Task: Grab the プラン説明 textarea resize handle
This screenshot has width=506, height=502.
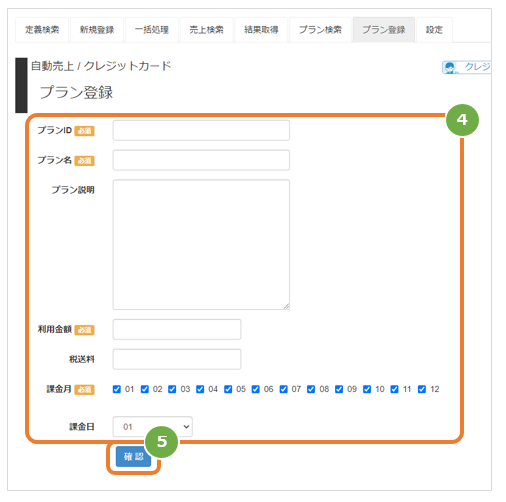Action: click(287, 307)
